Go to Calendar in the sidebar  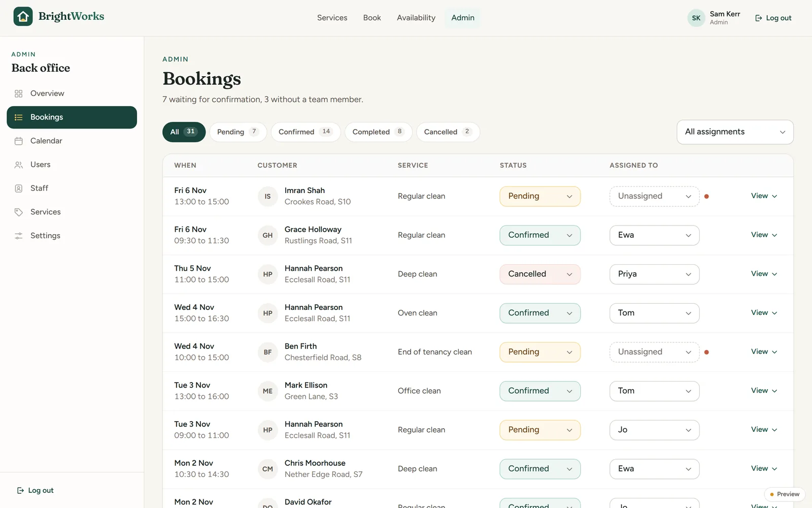72,141
